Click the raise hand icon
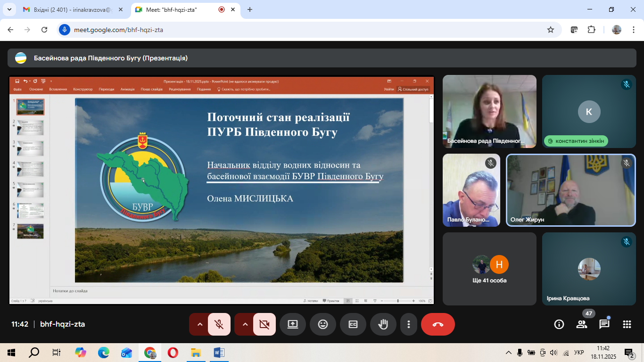 tap(383, 324)
